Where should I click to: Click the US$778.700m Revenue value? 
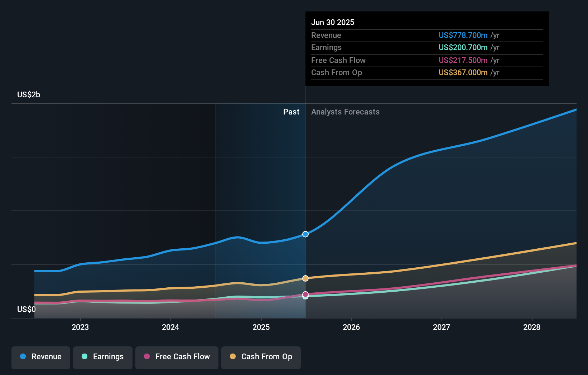463,35
